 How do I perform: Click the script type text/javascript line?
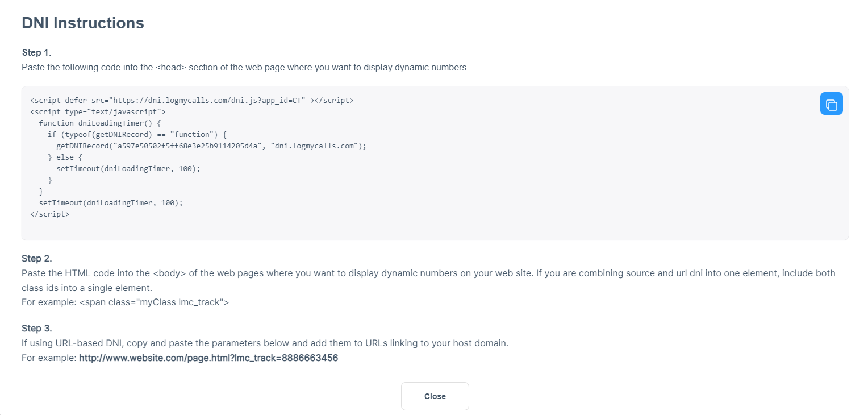(98, 111)
